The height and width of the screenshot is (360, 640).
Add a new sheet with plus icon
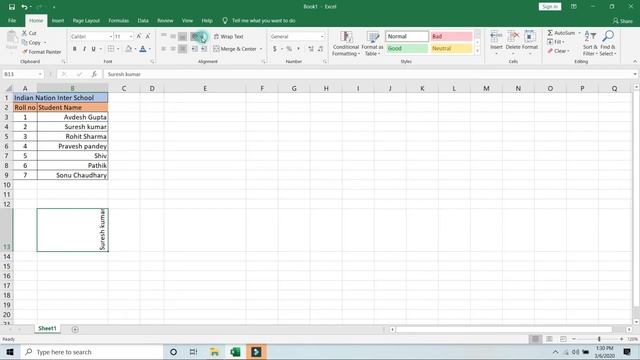[x=75, y=329]
